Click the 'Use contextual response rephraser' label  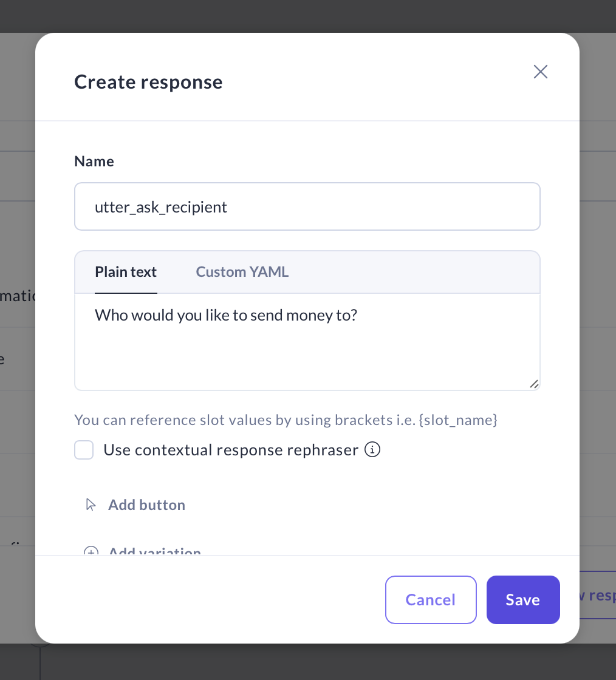(231, 450)
